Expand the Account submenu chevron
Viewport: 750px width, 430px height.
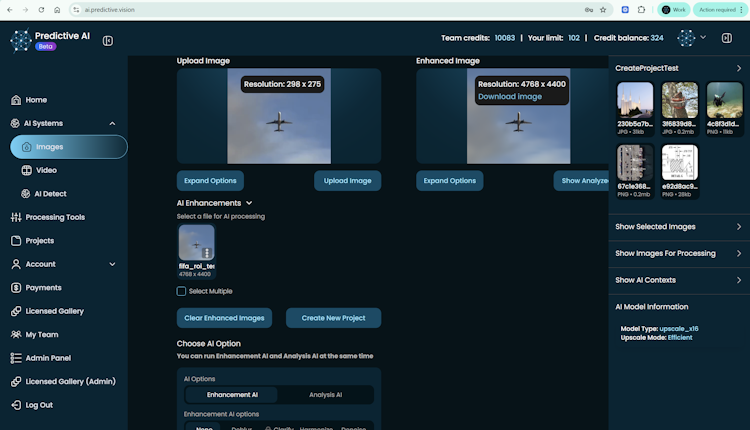coord(112,264)
